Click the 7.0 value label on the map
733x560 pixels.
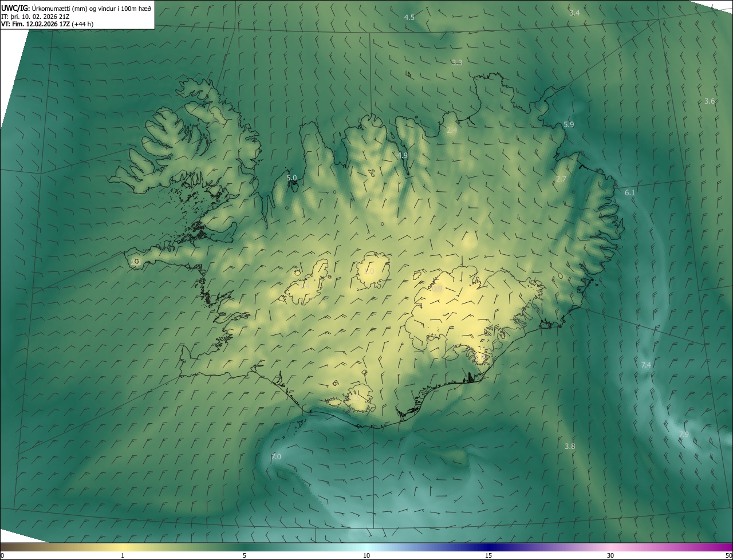(276, 457)
